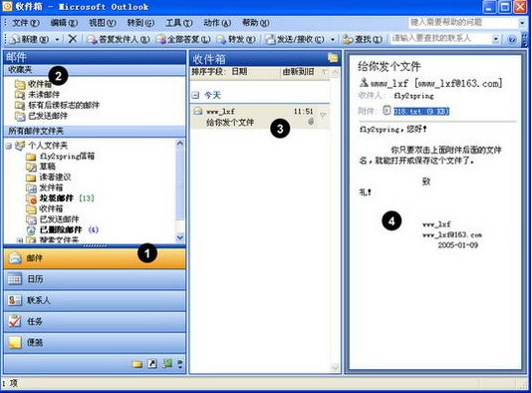Switch to Tasks (任务) navigation button

tap(95, 321)
